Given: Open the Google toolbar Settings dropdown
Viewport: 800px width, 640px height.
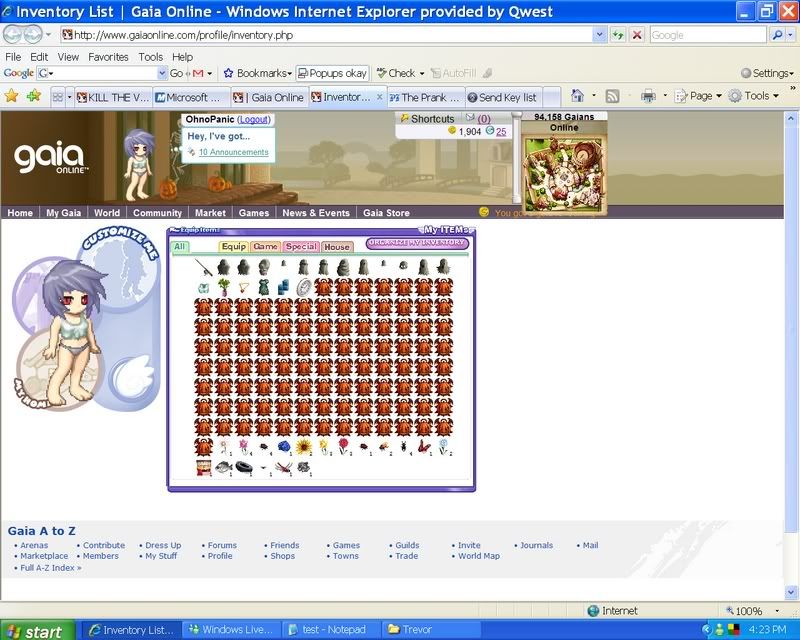Looking at the screenshot, I should [x=767, y=73].
